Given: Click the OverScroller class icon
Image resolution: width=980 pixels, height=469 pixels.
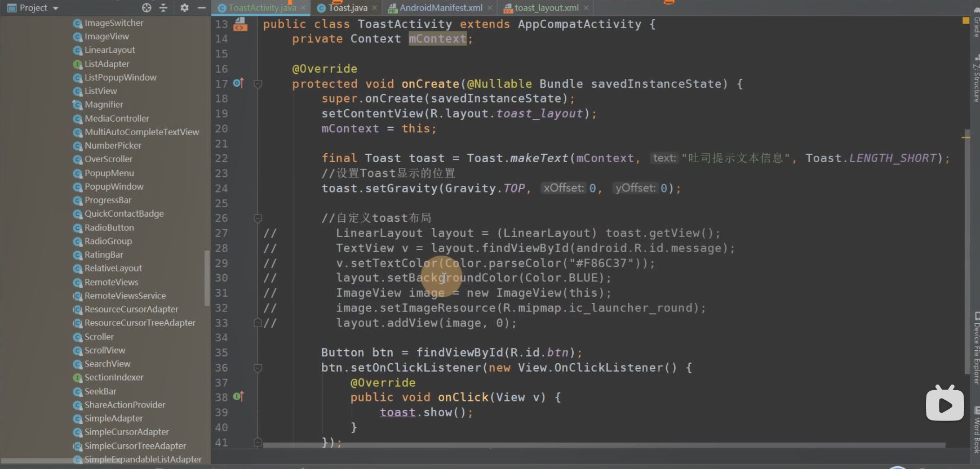Looking at the screenshot, I should click(78, 159).
